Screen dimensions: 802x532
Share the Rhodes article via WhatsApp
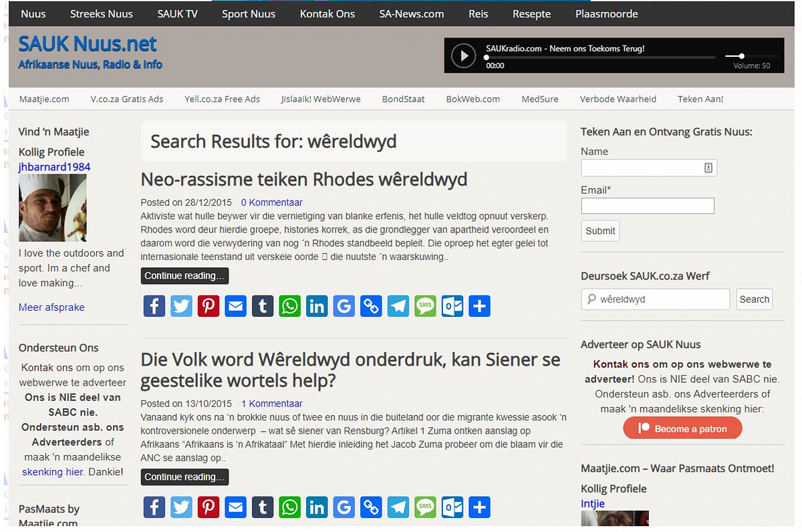coord(290,306)
